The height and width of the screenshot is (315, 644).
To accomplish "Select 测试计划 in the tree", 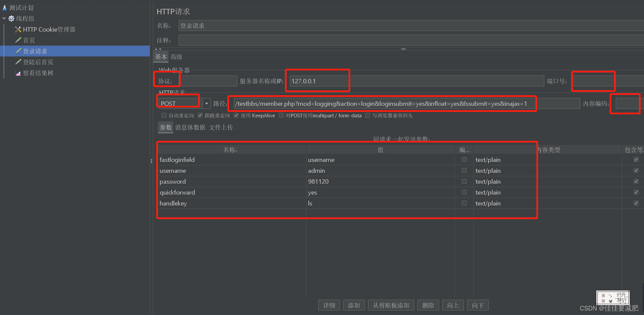I will pos(21,7).
